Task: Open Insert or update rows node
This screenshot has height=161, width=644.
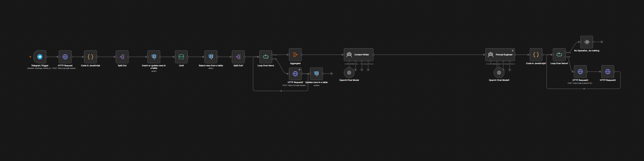Action: 154,57
